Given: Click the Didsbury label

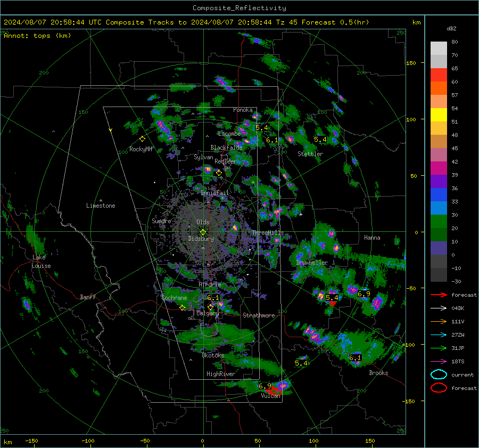Looking at the screenshot, I should point(201,239).
